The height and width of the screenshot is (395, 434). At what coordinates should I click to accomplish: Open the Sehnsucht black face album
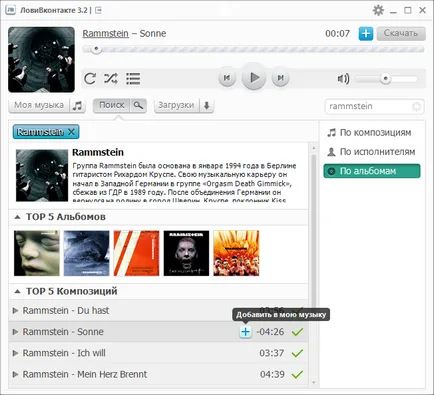click(x=186, y=253)
